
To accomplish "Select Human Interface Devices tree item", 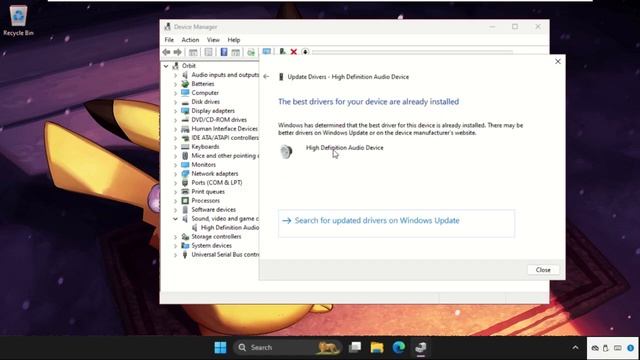I will (224, 129).
